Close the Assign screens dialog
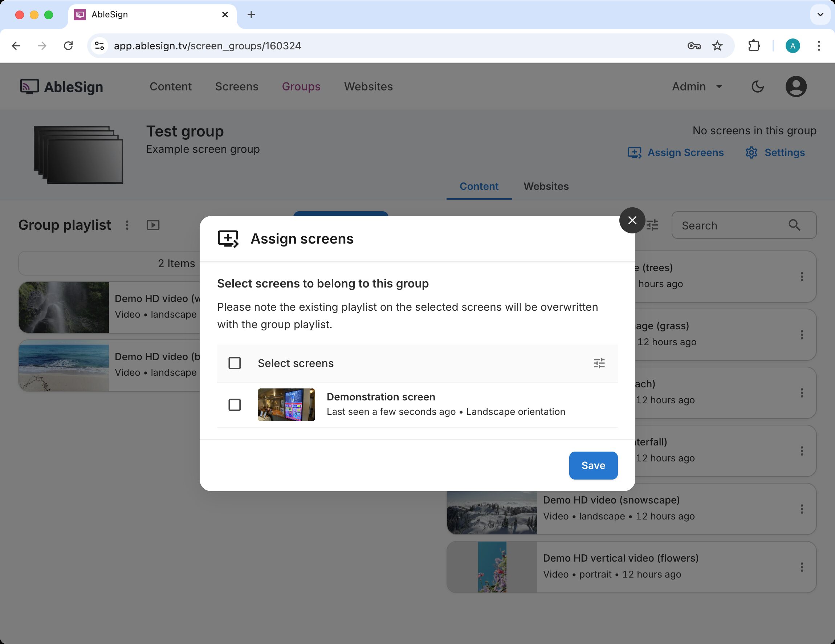This screenshot has height=644, width=835. point(632,220)
